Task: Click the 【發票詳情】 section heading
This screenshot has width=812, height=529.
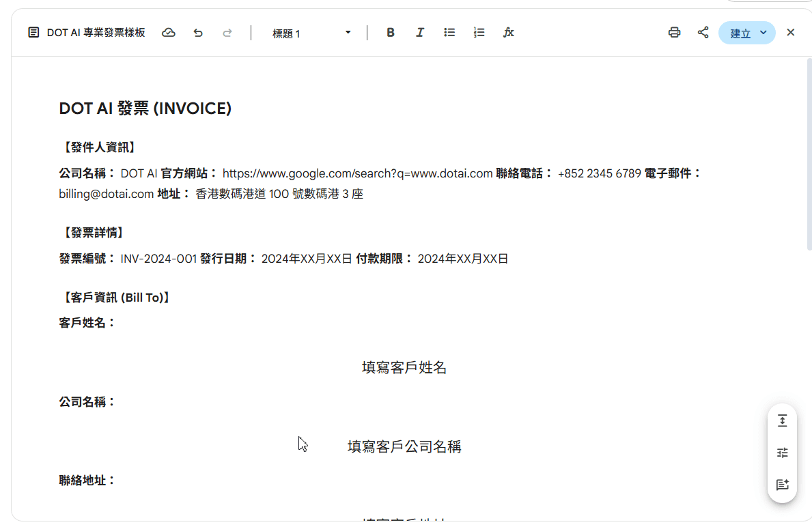Action: coord(93,233)
